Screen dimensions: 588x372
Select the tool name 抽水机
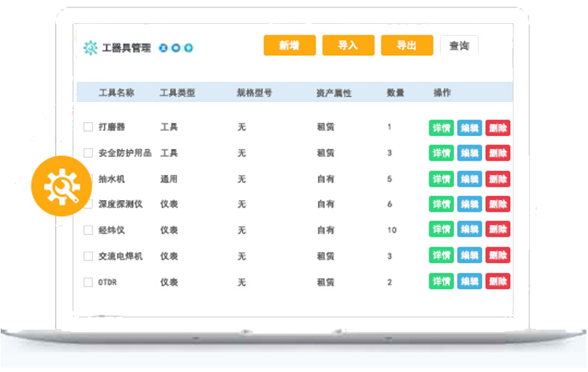[x=112, y=179]
